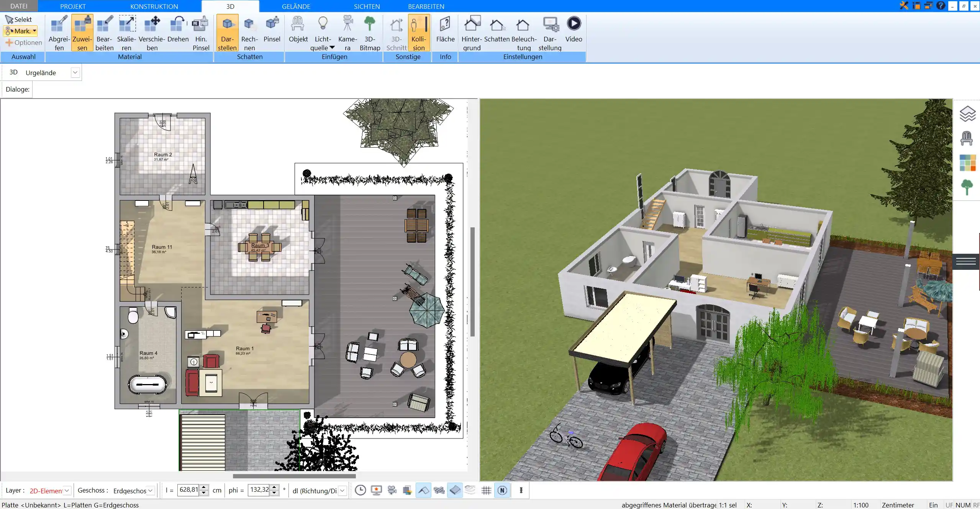The width and height of the screenshot is (980, 509).
Task: Click the horizontal scrollbar of the 2D plan
Action: tap(294, 476)
